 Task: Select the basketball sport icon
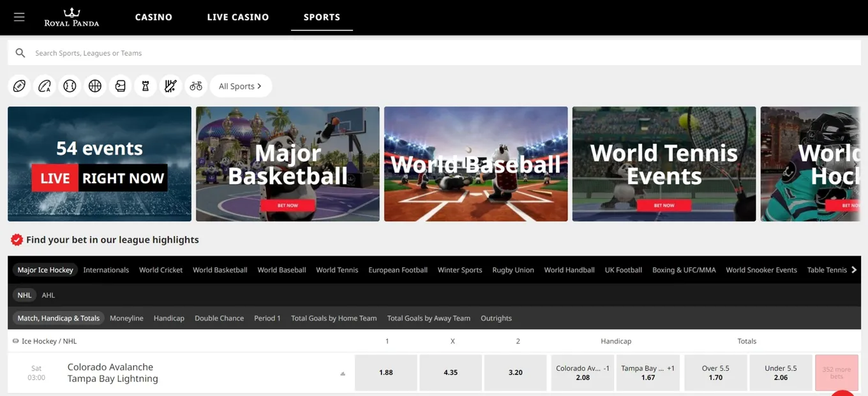point(95,86)
